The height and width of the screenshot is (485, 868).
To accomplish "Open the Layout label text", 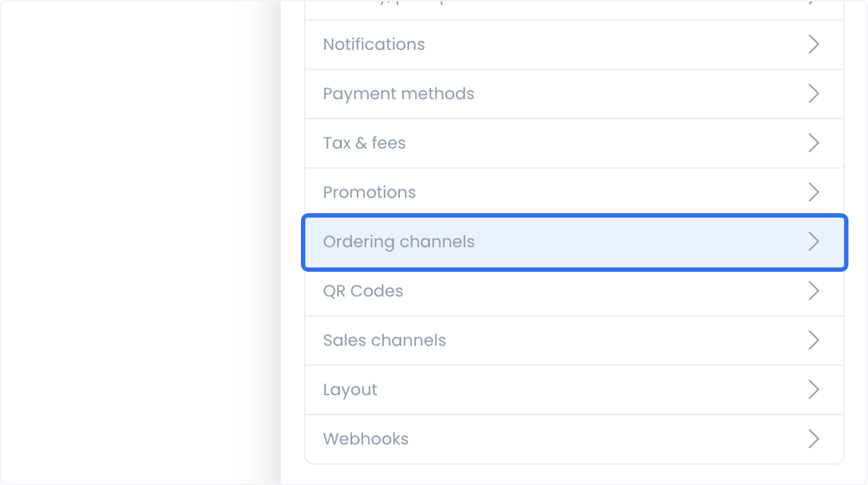I will (x=350, y=390).
